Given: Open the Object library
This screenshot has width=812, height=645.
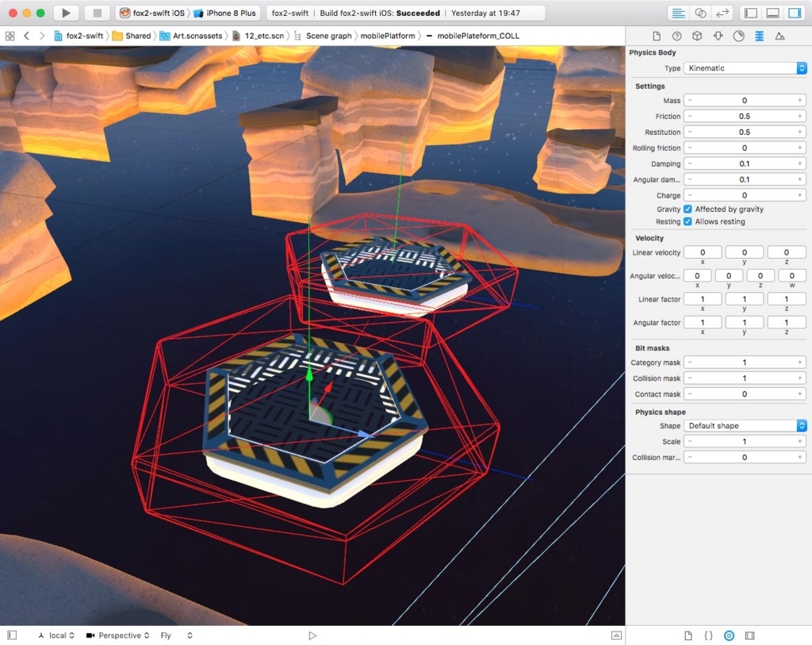Looking at the screenshot, I should (729, 635).
